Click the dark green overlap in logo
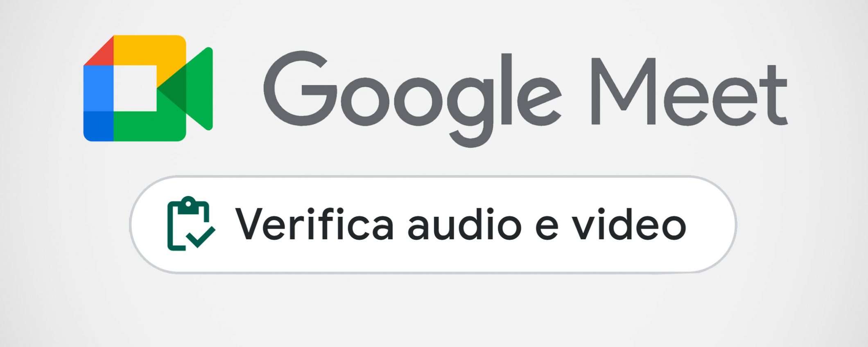The width and height of the screenshot is (868, 347). [x=172, y=88]
